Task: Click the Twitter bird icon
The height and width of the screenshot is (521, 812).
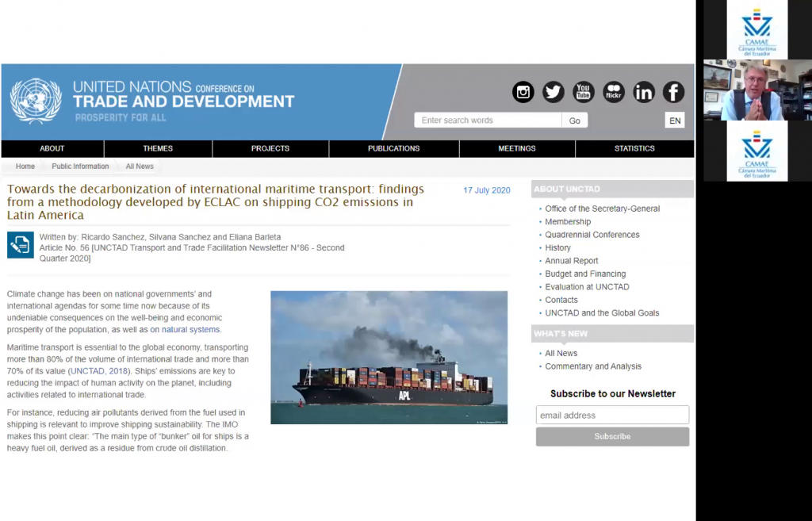Action: (x=553, y=92)
